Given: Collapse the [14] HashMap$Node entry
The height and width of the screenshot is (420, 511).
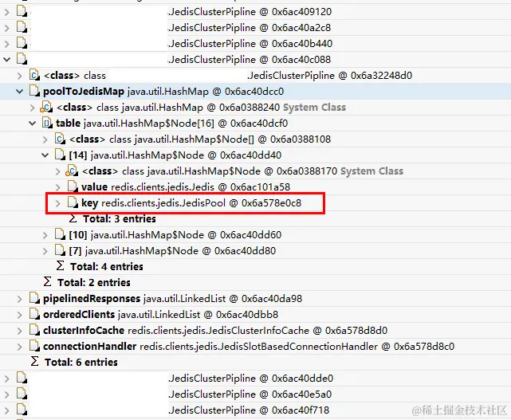Looking at the screenshot, I should tap(45, 155).
